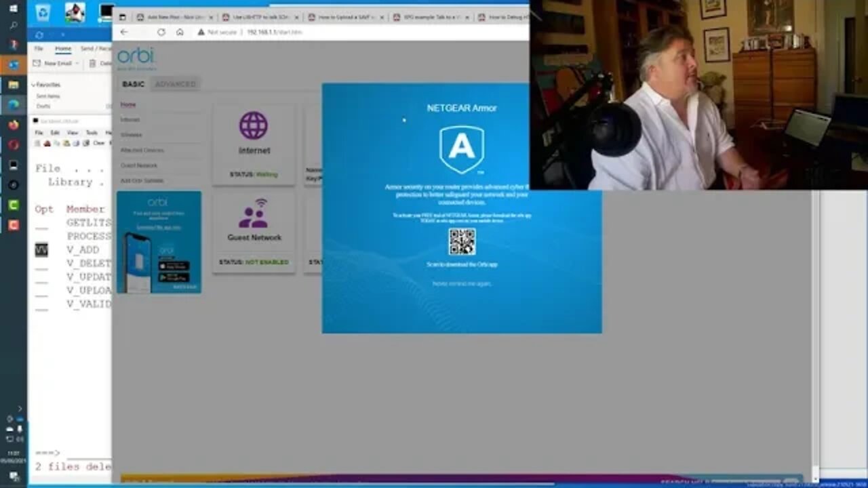The height and width of the screenshot is (488, 868).
Task: Open Outlook from the taskbar
Action: tap(13, 65)
